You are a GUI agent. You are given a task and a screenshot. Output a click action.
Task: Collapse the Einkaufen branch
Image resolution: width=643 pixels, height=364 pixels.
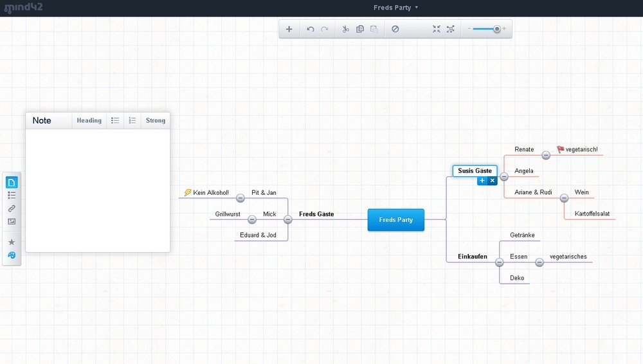tap(499, 262)
